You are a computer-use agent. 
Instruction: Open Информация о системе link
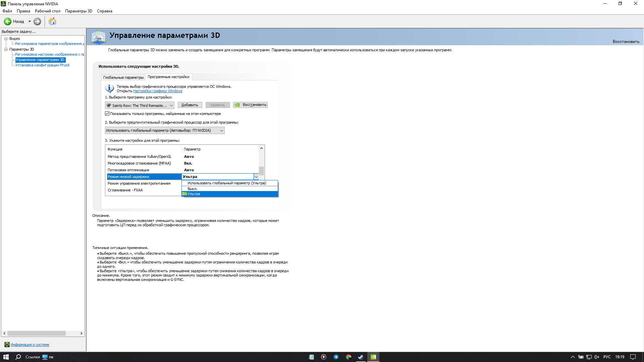[30, 345]
